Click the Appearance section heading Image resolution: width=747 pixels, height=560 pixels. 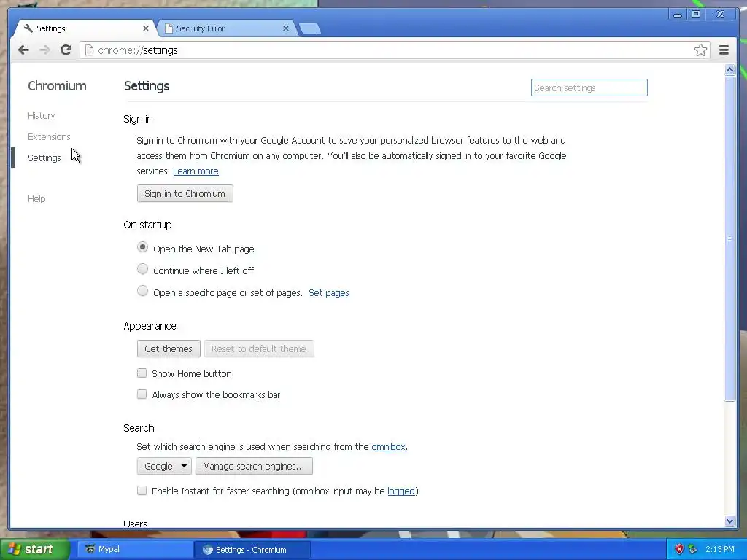tap(150, 326)
